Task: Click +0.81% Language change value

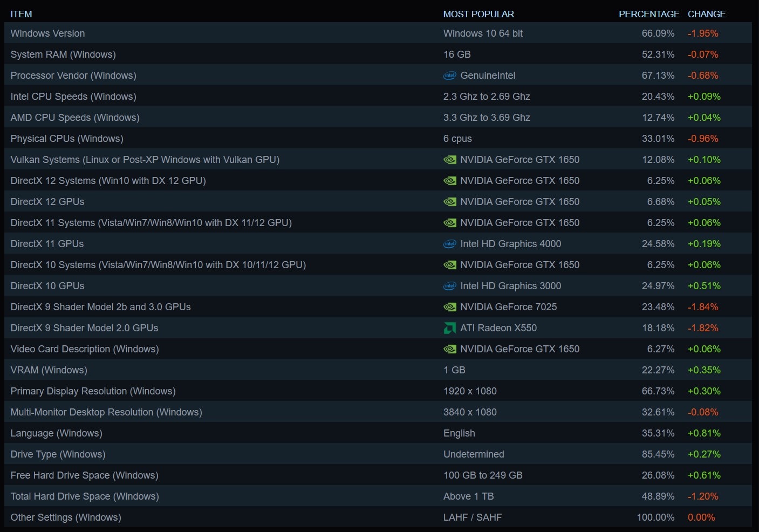Action: click(704, 433)
